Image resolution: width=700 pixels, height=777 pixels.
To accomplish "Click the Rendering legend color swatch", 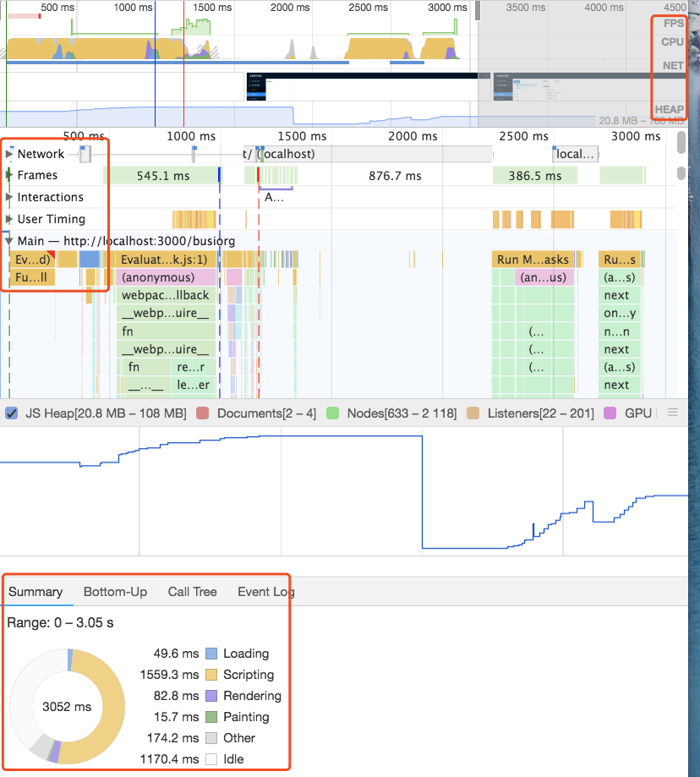I will coord(211,696).
